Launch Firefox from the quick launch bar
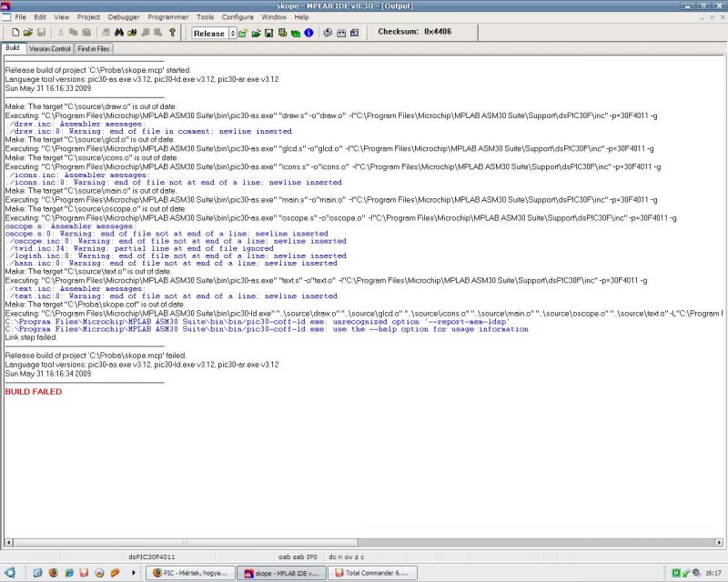728x582 pixels. click(x=54, y=572)
